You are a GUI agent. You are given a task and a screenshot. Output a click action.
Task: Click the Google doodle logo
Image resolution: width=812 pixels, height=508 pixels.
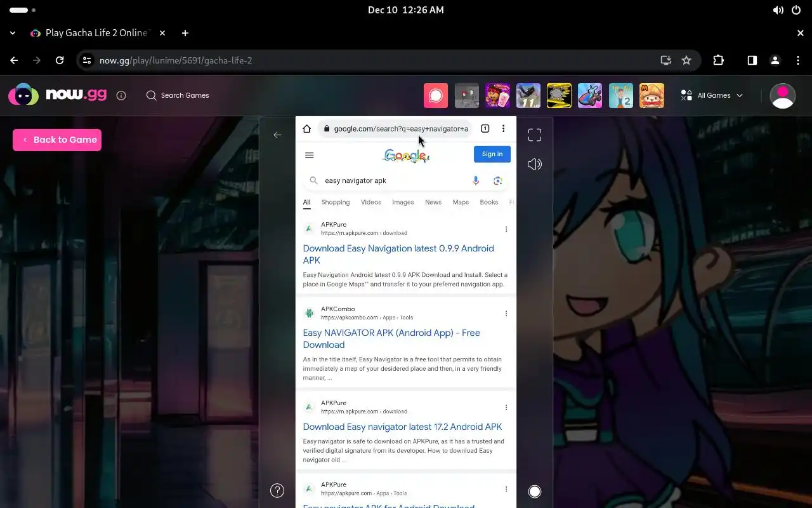406,156
